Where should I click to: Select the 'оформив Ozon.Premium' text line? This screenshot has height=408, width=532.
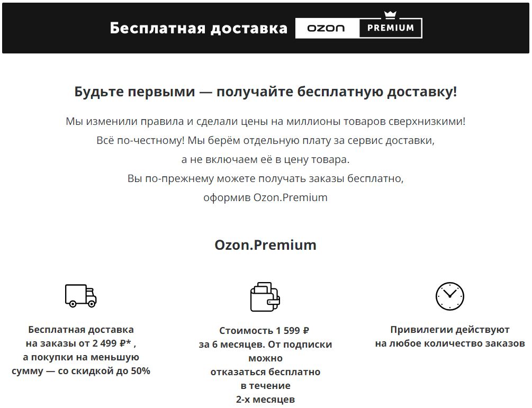265,197
